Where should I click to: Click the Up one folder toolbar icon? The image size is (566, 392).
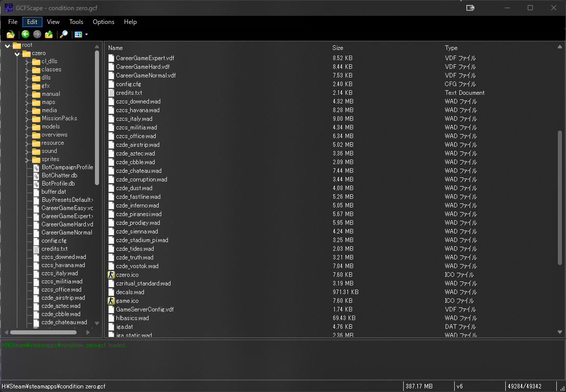pyautogui.click(x=48, y=34)
